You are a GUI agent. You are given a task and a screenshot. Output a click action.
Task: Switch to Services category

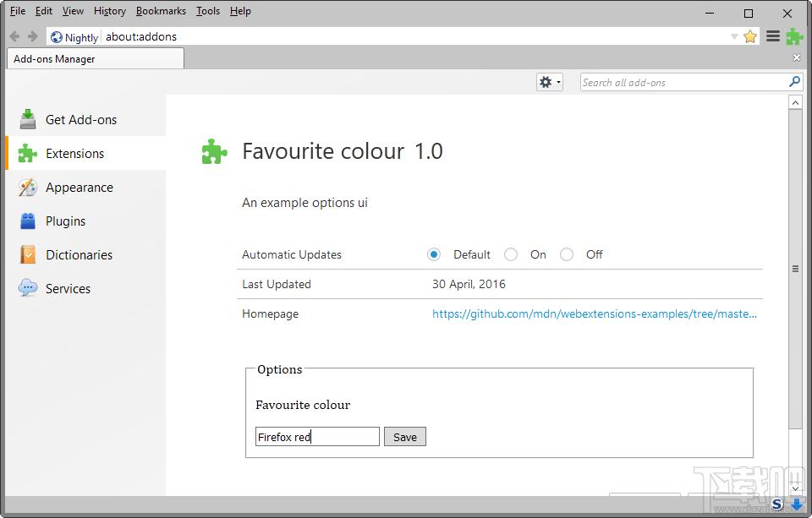(x=85, y=288)
